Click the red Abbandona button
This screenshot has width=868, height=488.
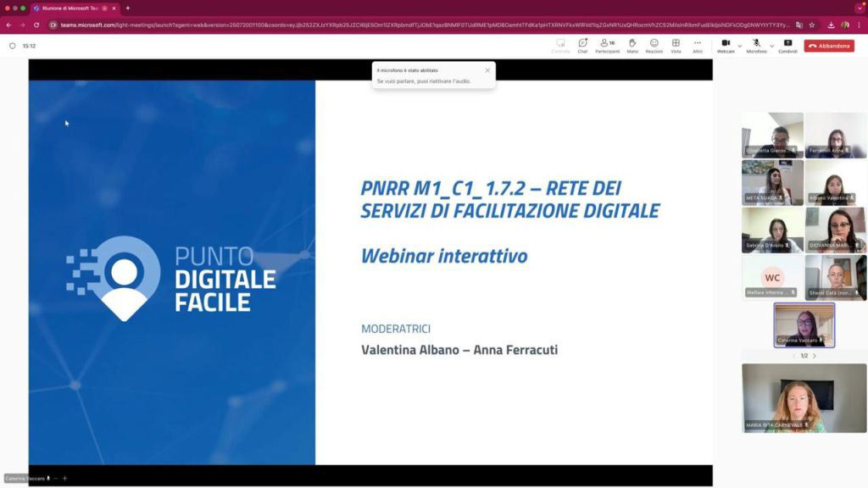click(x=828, y=44)
